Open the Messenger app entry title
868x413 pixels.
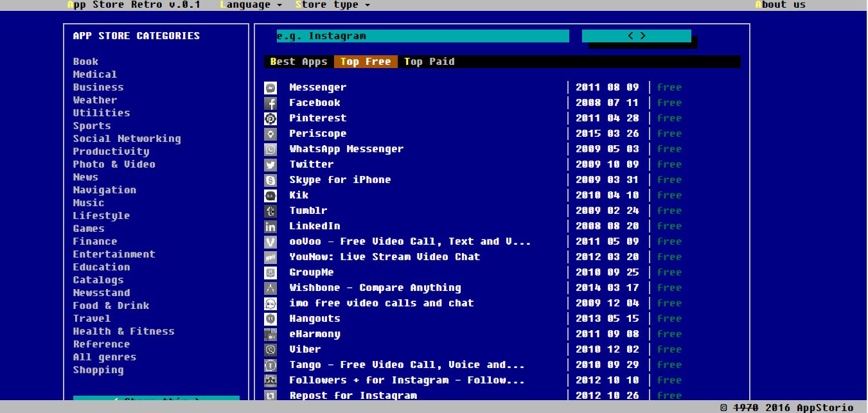click(x=318, y=87)
